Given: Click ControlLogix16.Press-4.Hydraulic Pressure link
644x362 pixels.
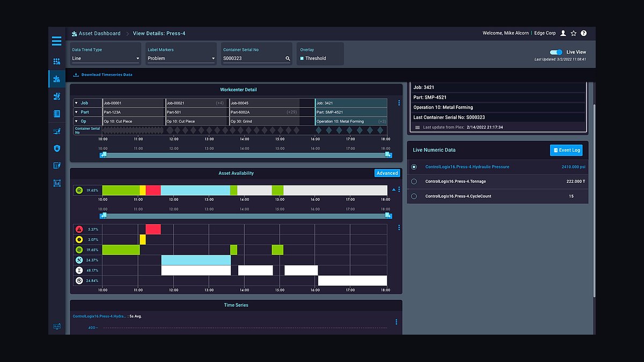Looking at the screenshot, I should pos(467,167).
